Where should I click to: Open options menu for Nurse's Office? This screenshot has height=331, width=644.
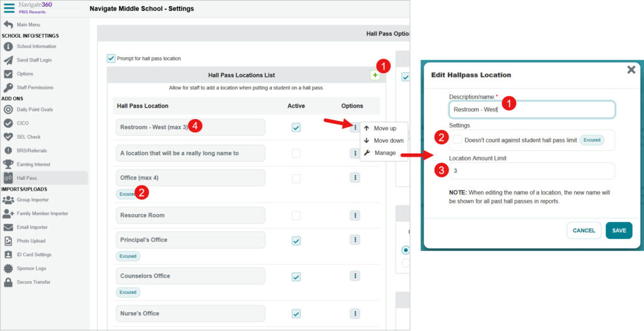[355, 313]
